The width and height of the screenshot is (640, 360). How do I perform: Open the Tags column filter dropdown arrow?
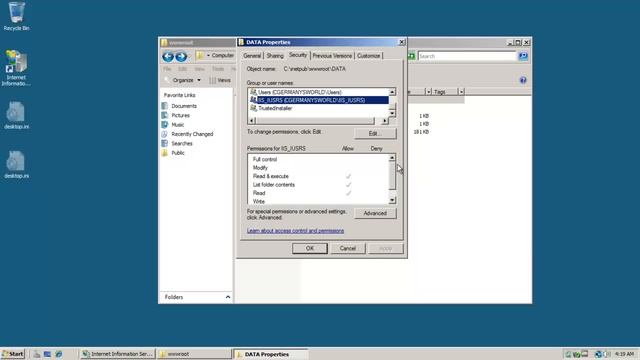pos(461,92)
